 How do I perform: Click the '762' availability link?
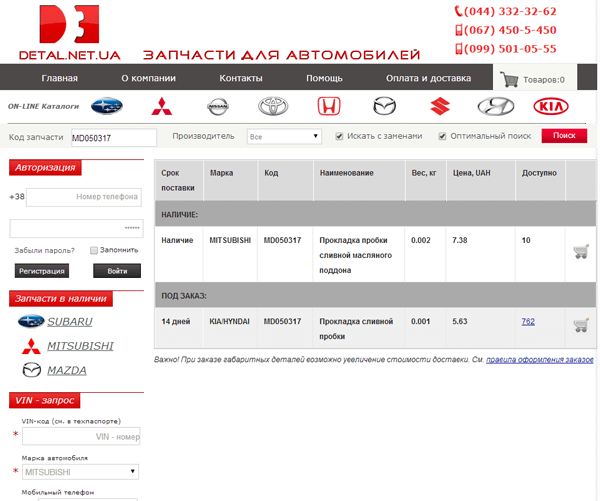pyautogui.click(x=528, y=321)
